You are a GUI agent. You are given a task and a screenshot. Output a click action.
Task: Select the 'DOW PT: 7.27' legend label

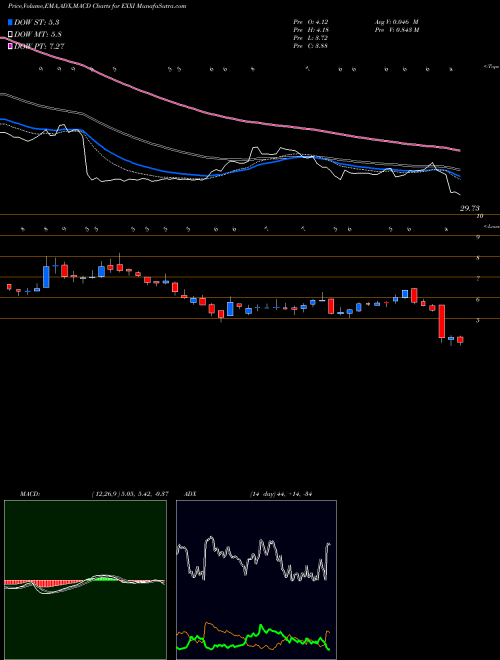coord(39,46)
